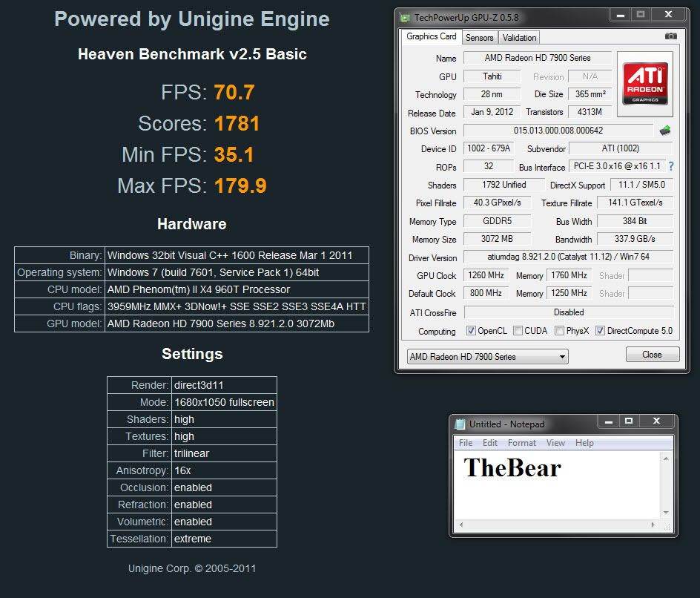Switch to the Sensors tab
Screen dimensions: 700x598
[x=480, y=38]
